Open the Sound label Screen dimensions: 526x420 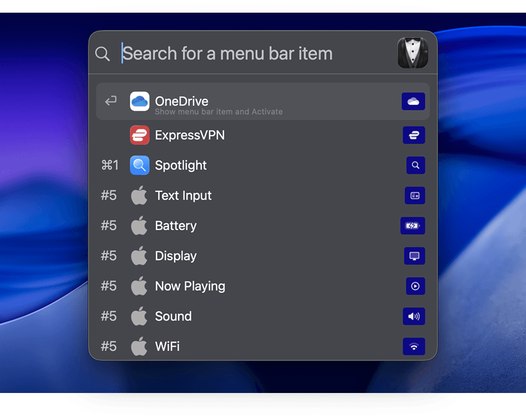173,316
